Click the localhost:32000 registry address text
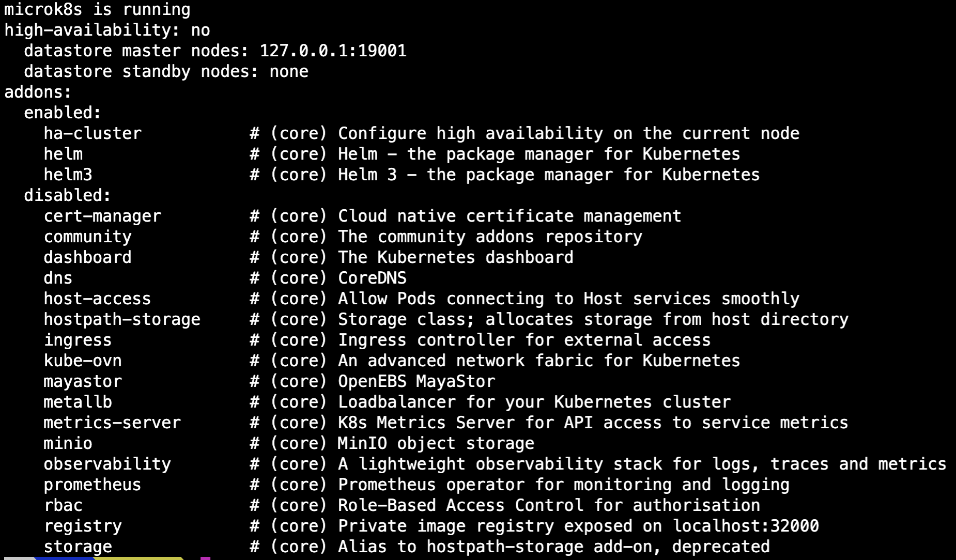The width and height of the screenshot is (956, 560). [746, 526]
